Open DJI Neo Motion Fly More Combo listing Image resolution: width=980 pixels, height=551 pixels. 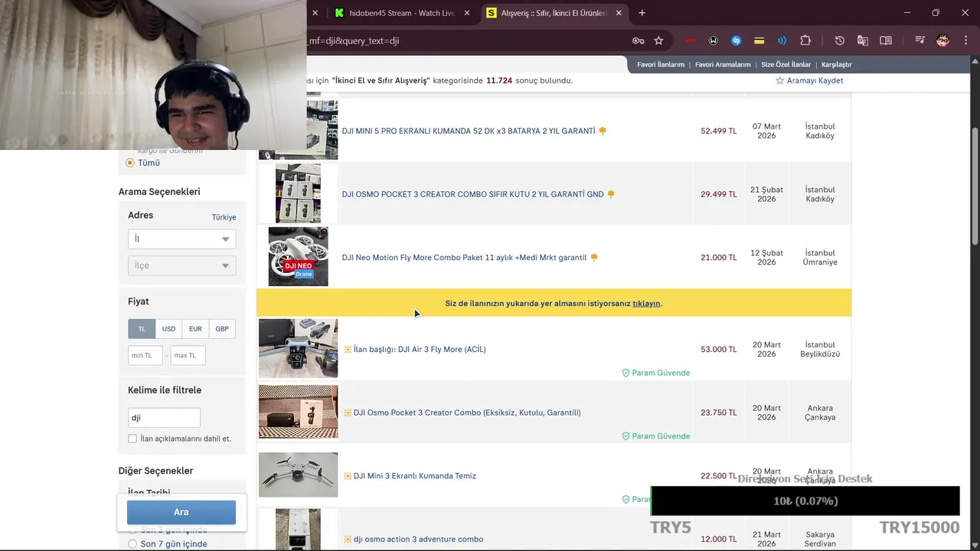click(464, 258)
